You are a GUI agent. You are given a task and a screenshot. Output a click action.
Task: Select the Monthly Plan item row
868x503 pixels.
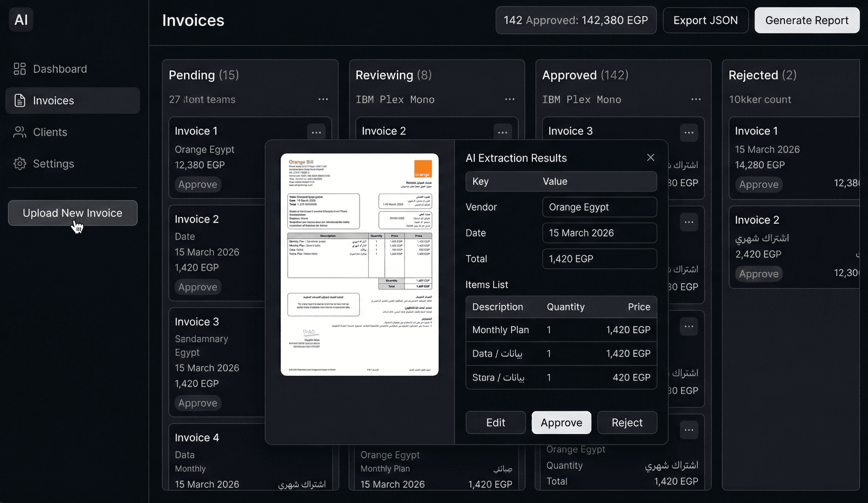pos(561,330)
